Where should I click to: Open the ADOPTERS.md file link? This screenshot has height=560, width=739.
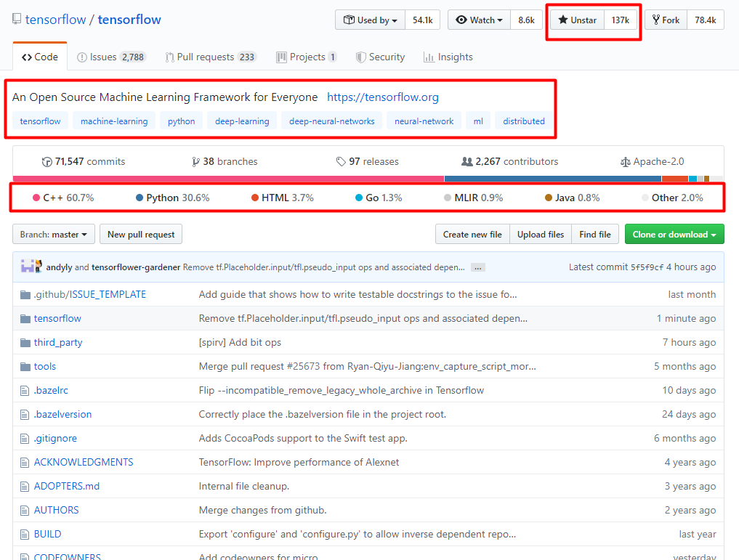(x=66, y=486)
